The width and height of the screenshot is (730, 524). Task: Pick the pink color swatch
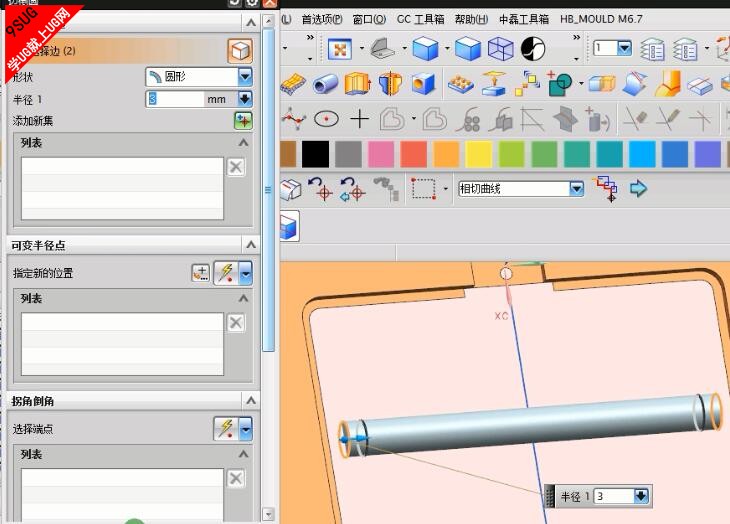click(x=381, y=154)
